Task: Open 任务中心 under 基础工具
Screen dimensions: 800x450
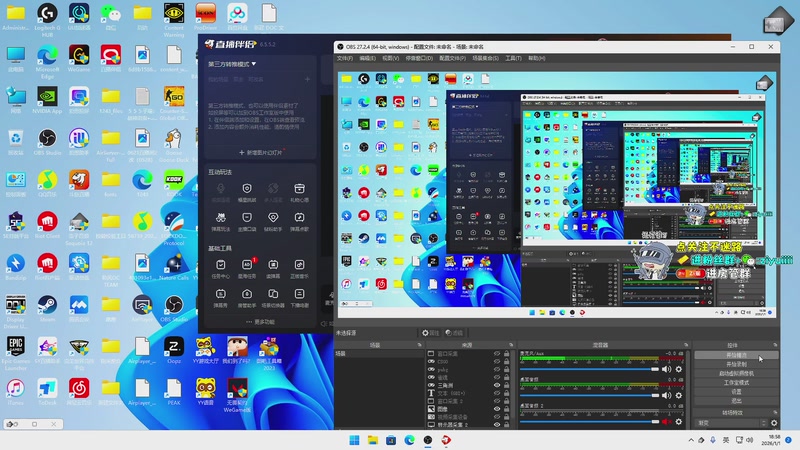Action: click(220, 269)
